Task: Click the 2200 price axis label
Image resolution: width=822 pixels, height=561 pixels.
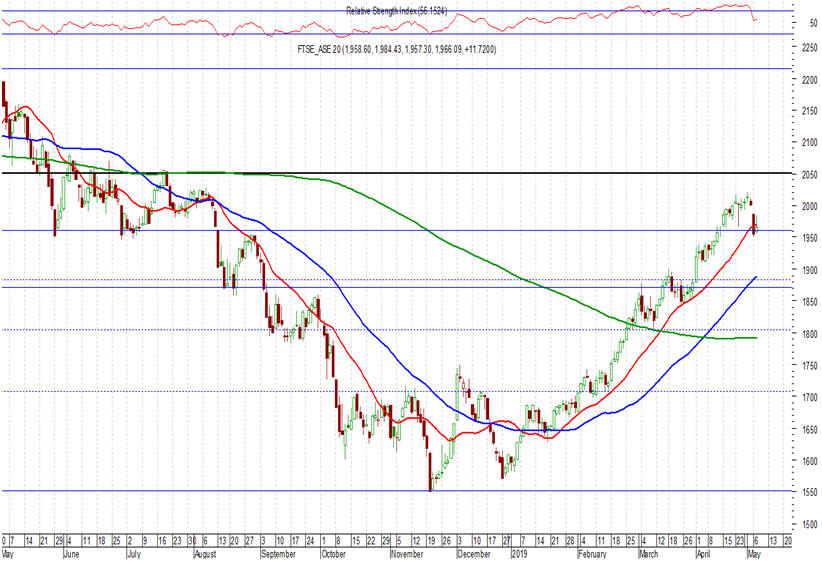Action: 804,79
